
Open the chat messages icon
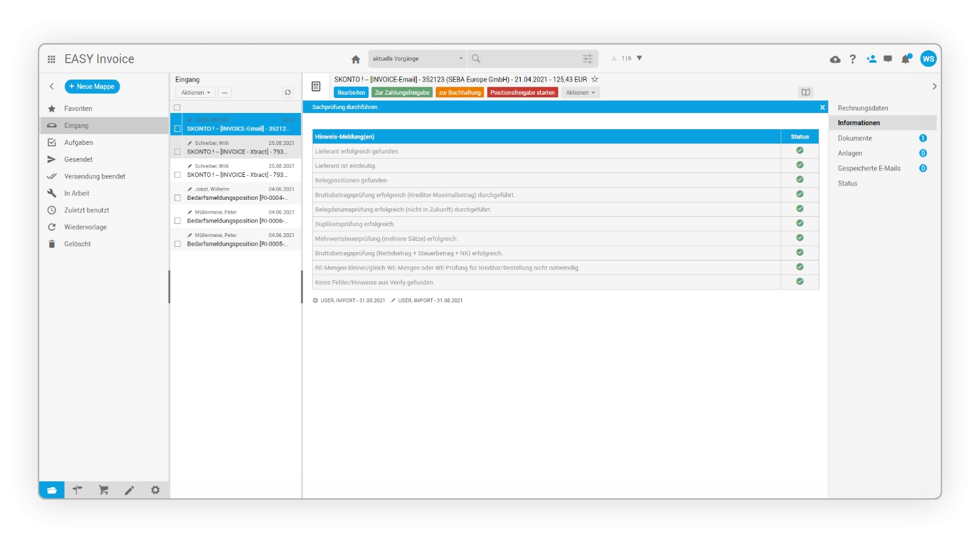[888, 59]
